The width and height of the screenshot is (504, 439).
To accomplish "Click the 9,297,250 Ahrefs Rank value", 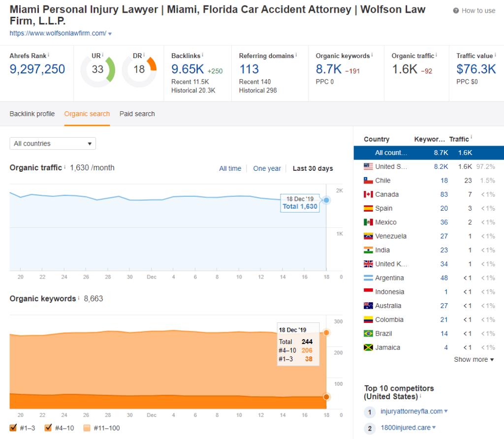I will 37,69.
